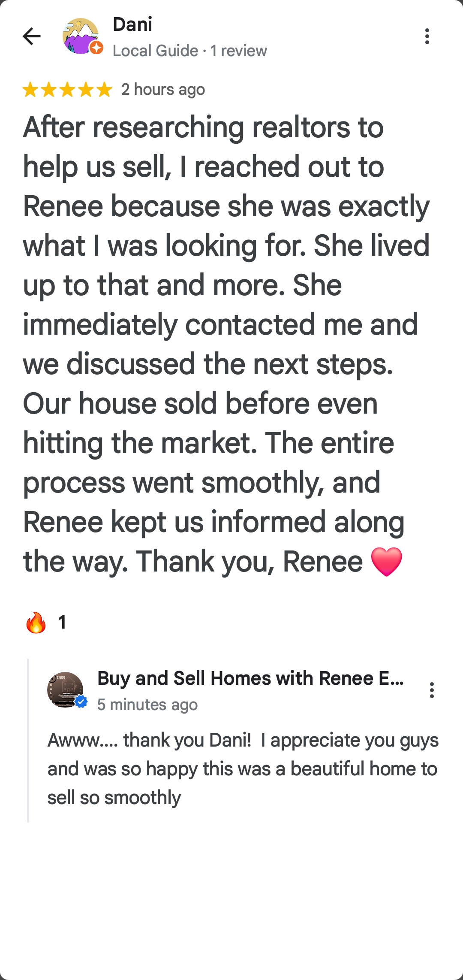Open Dani's 1 review count
Image resolution: width=463 pixels, height=980 pixels.
point(239,51)
